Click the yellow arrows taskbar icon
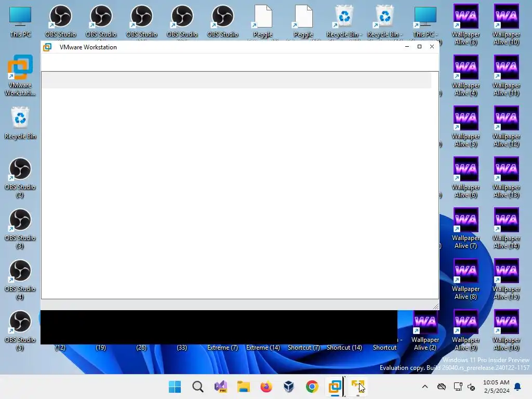The height and width of the screenshot is (399, 532). [357, 387]
